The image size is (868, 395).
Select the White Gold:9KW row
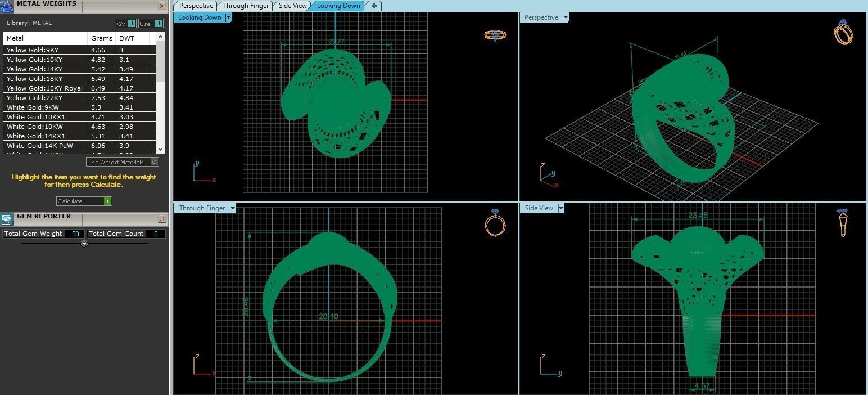click(79, 107)
